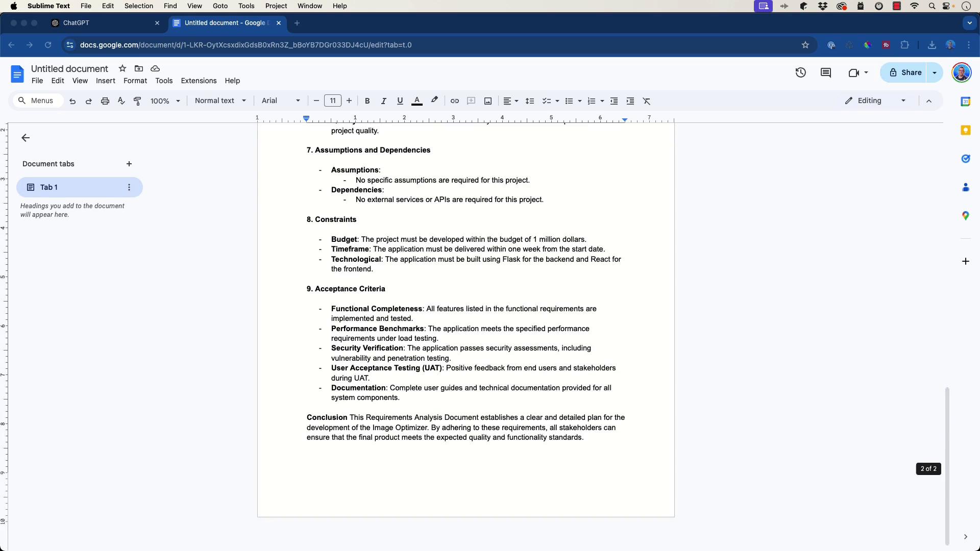Open the text color picker
This screenshot has height=551, width=980.
(416, 101)
